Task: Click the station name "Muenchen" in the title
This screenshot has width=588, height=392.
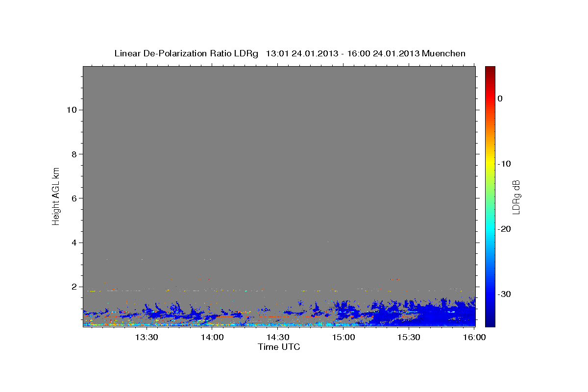Action: point(444,53)
